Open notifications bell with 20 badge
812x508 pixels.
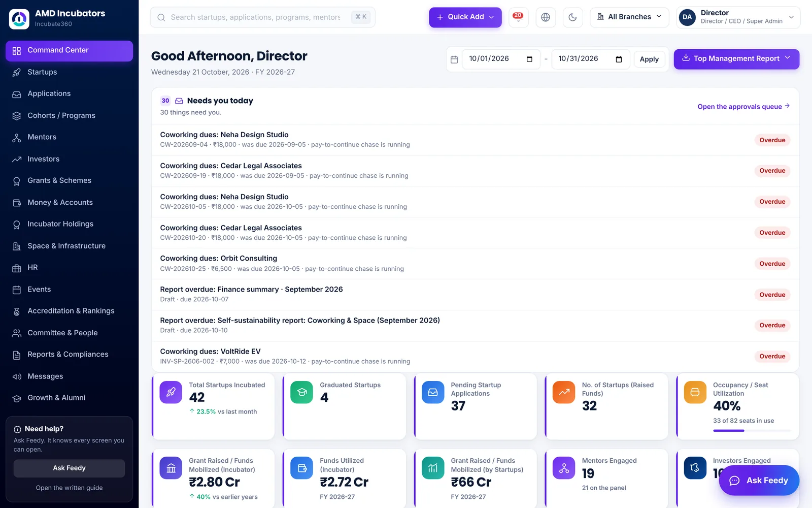518,17
